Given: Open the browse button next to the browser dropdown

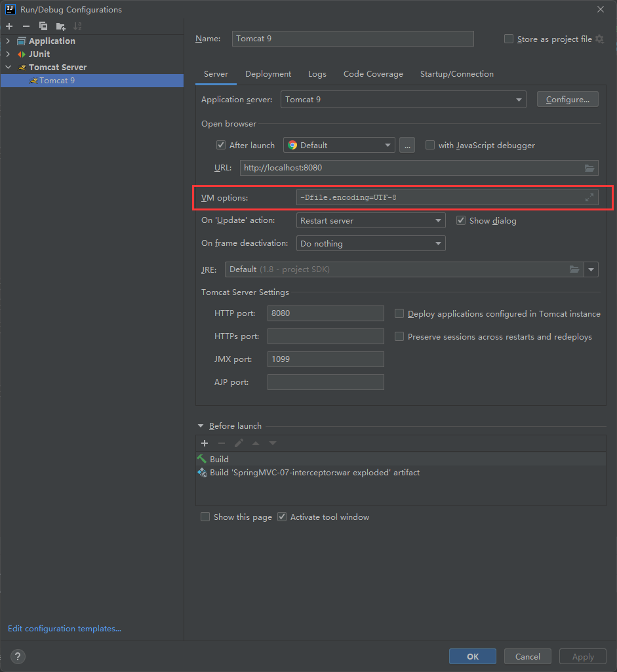Looking at the screenshot, I should pos(407,146).
